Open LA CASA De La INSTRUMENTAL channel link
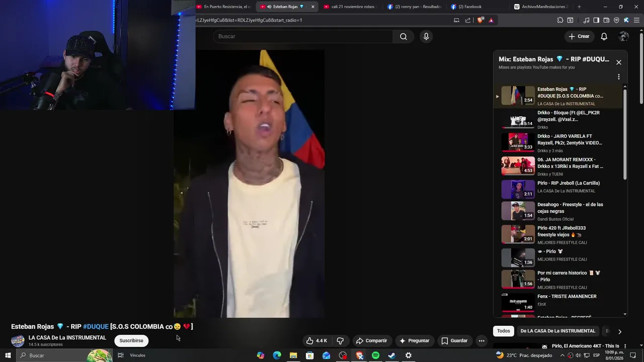 [67, 338]
